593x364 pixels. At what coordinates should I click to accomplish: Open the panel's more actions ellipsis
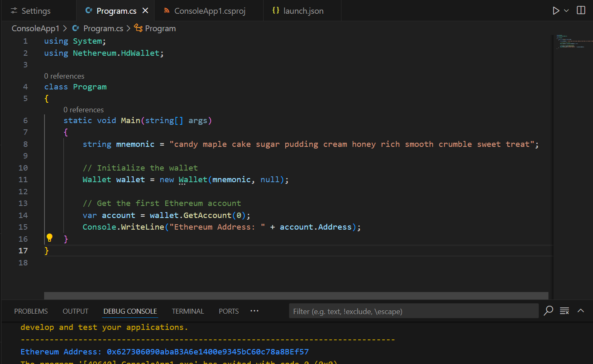(x=254, y=311)
